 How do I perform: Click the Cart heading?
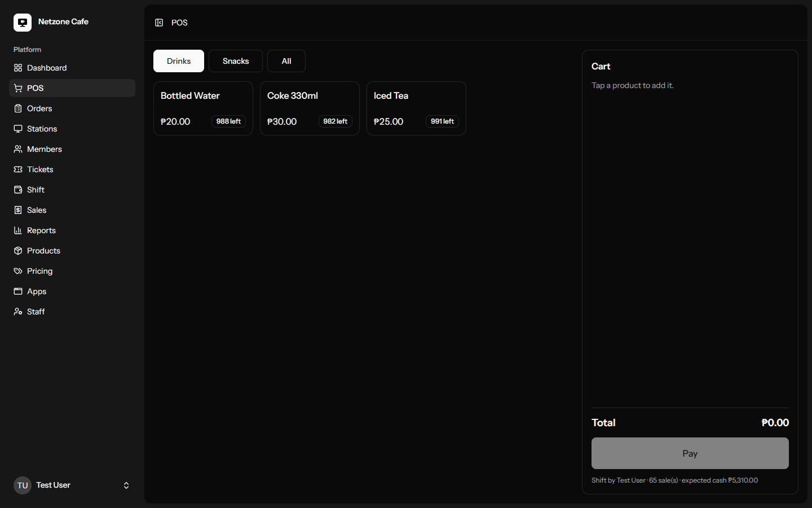coord(601,66)
